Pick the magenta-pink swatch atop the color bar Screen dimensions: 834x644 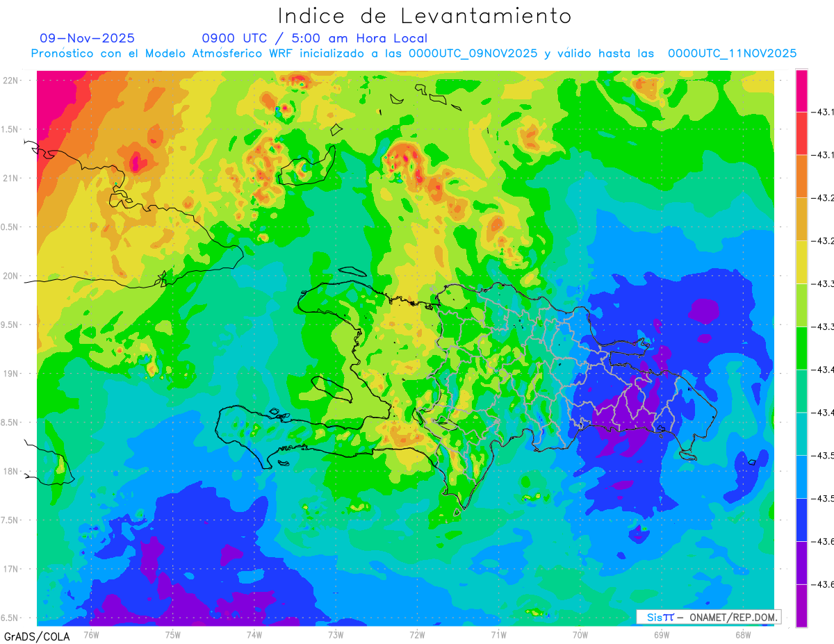tap(801, 91)
